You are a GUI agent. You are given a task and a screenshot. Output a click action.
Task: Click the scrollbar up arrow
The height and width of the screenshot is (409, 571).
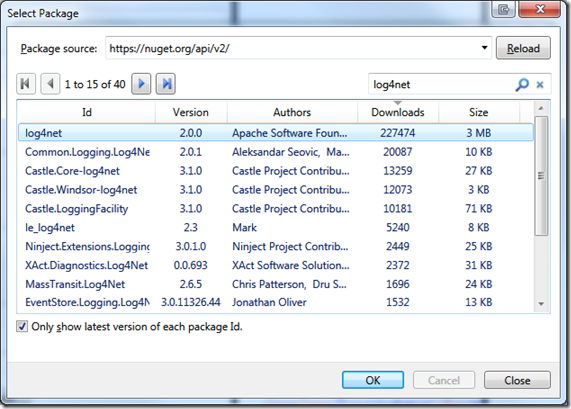click(541, 108)
